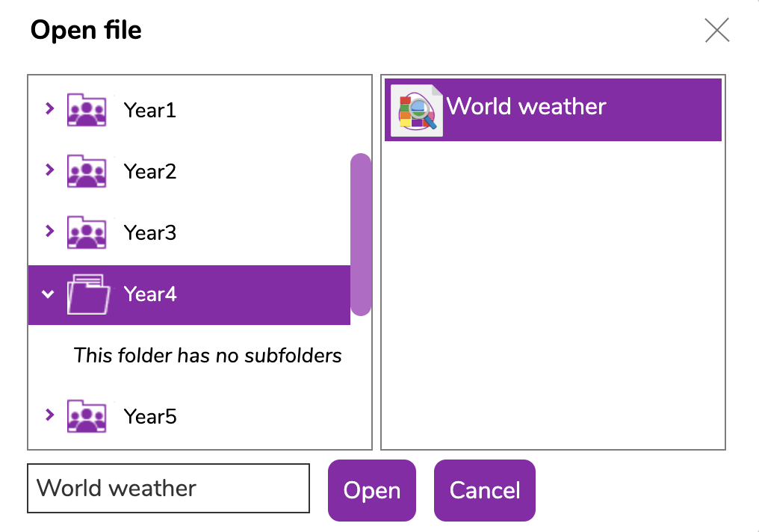Close the Open file dialog
Viewport: 759px width, 532px height.
point(716,30)
